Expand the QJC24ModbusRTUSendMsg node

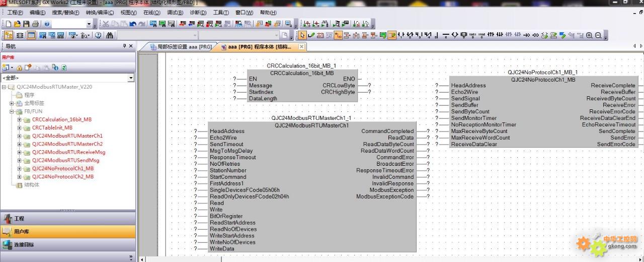click(x=20, y=161)
